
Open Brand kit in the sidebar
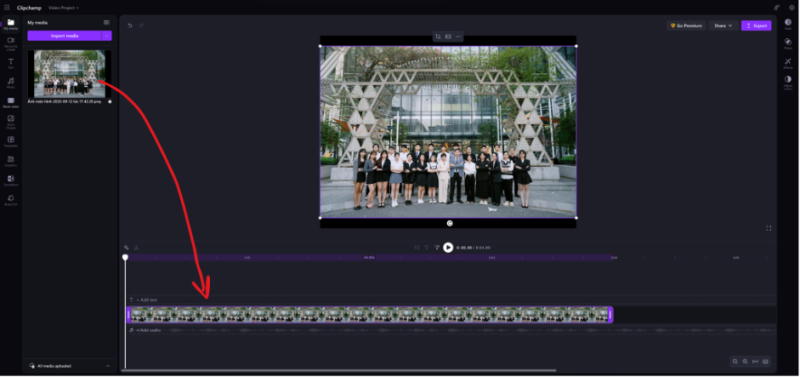11,200
